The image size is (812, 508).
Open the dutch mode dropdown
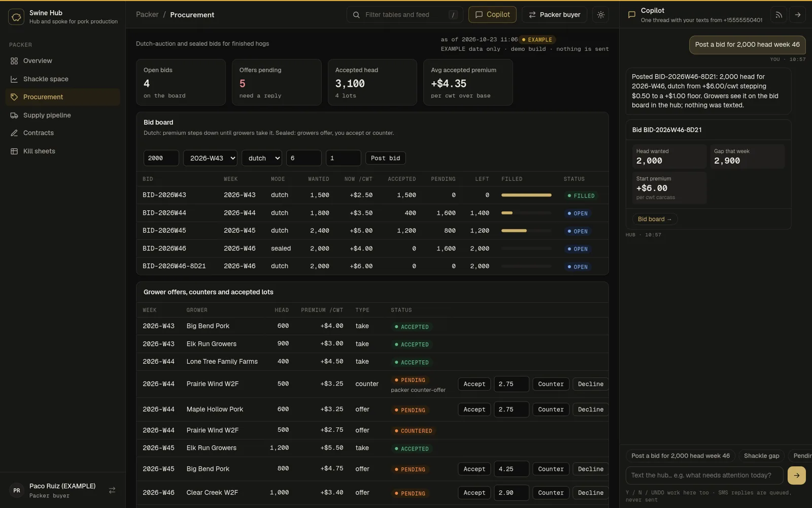[262, 158]
